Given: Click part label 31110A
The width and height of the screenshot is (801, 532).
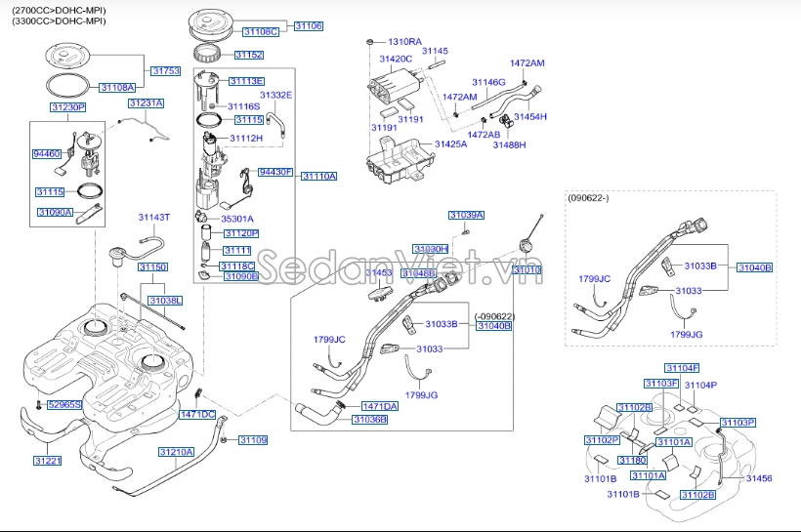Looking at the screenshot, I should tap(318, 177).
